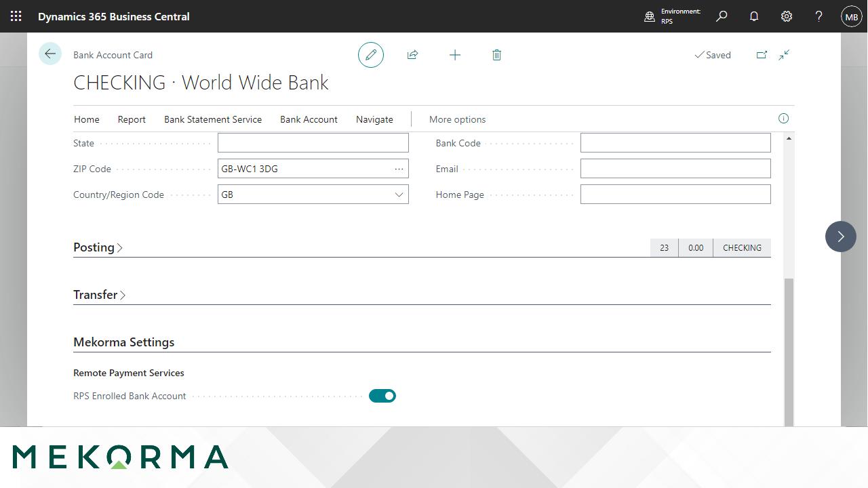This screenshot has width=868, height=488.
Task: Collapse the page with diagonal arrows icon
Action: tap(784, 55)
